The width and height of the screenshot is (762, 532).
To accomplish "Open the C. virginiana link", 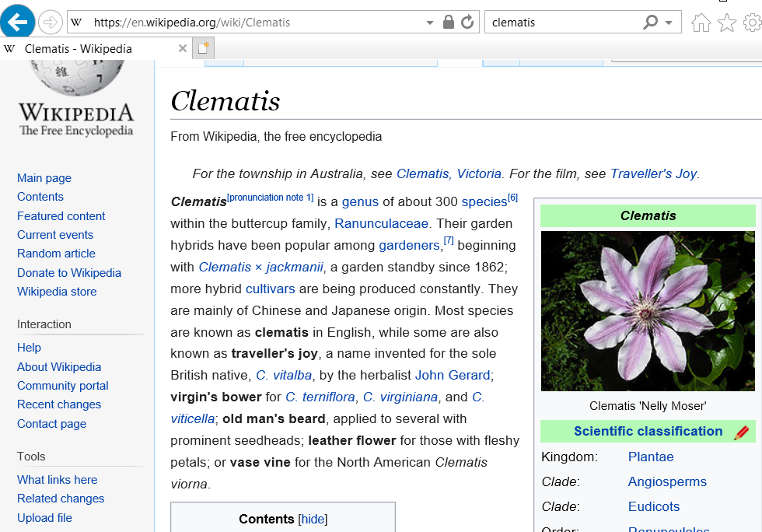I will pyautogui.click(x=400, y=397).
